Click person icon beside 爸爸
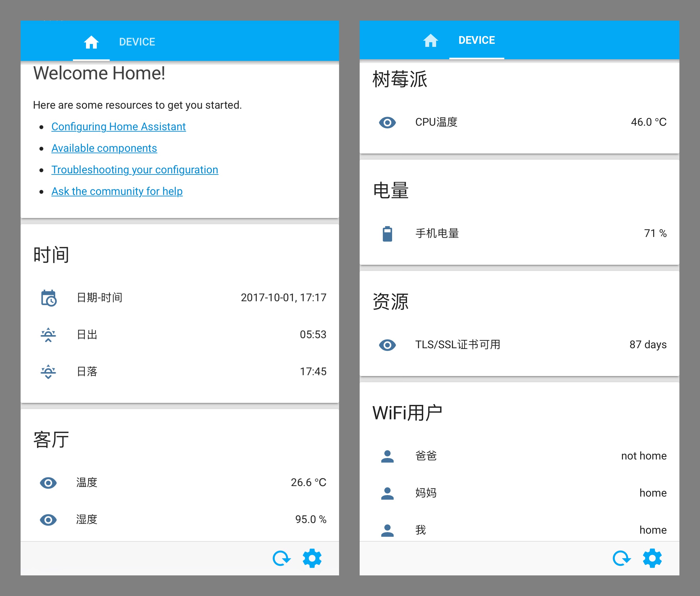Image resolution: width=700 pixels, height=596 pixels. click(x=387, y=456)
